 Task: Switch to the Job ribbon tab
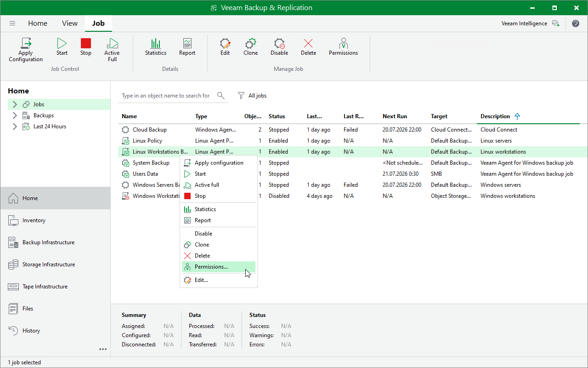click(x=98, y=23)
